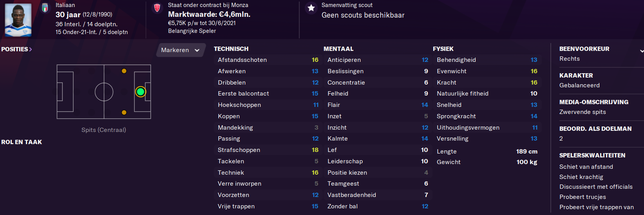
Task: Click the Schiet van afstand player trait
Action: tap(586, 167)
